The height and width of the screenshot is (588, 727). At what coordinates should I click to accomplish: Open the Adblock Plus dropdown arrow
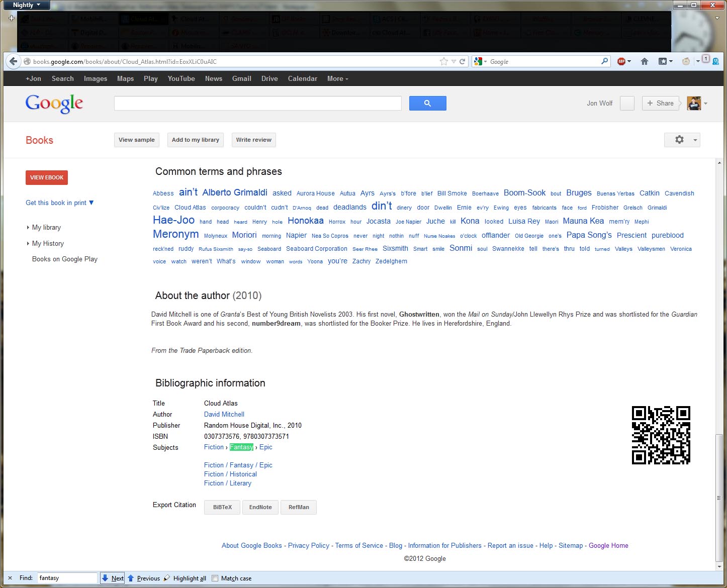coord(629,61)
